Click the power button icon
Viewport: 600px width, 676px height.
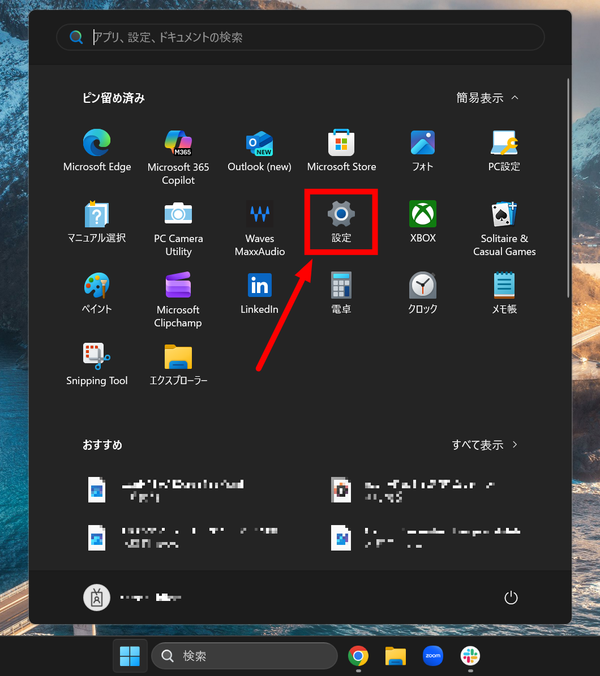click(x=511, y=598)
